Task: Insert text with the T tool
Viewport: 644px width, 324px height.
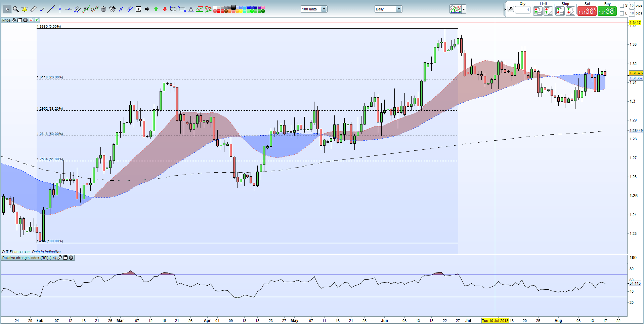Action: (x=138, y=9)
